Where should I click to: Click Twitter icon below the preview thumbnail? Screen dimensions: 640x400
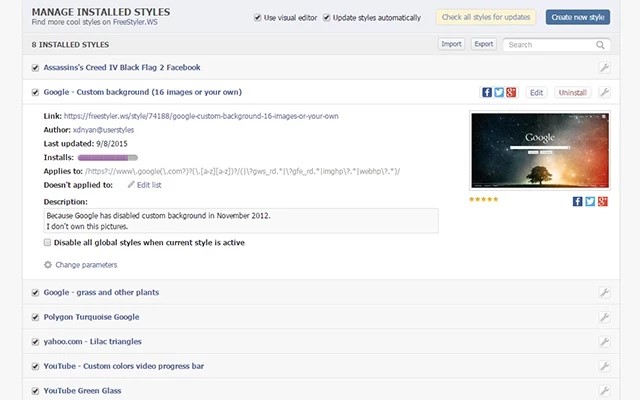click(x=590, y=201)
